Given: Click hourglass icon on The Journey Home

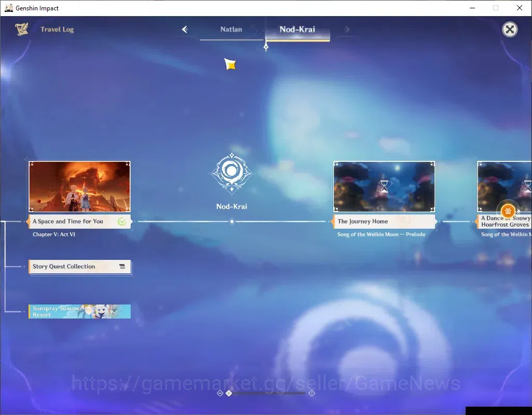Looking at the screenshot, I should 384,187.
